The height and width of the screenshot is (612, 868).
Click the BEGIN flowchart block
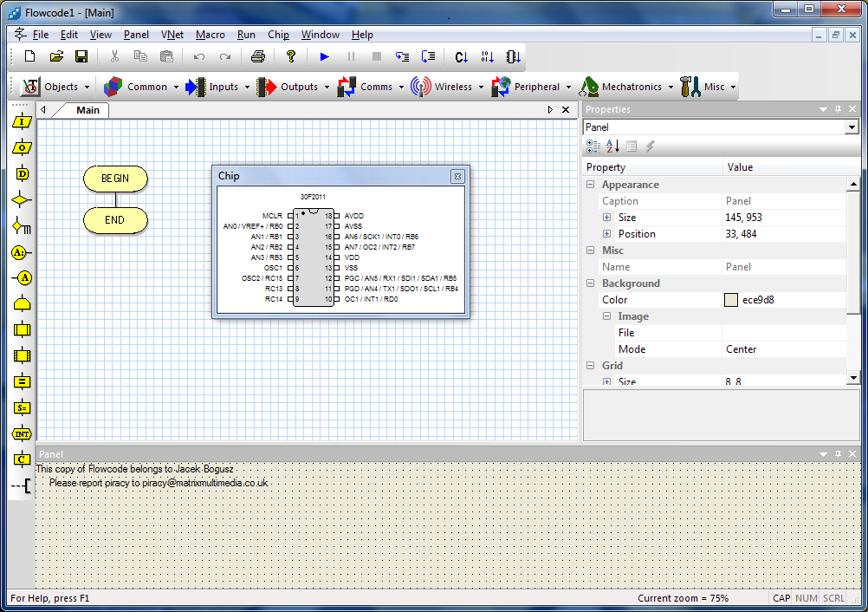pos(115,179)
